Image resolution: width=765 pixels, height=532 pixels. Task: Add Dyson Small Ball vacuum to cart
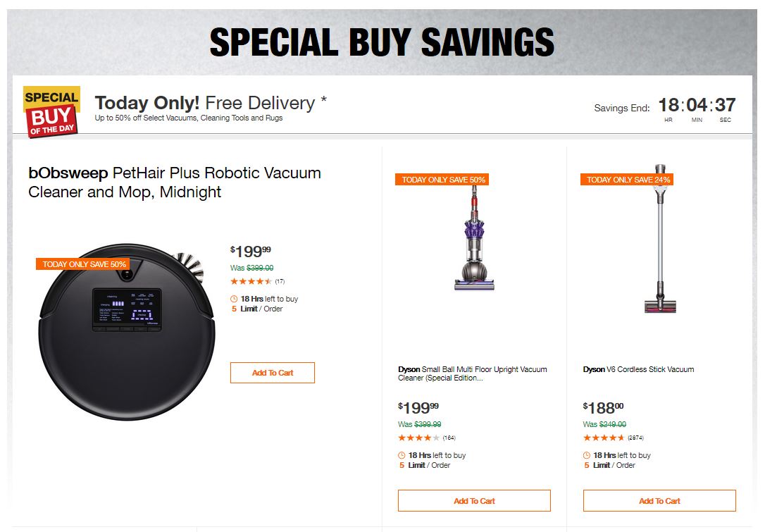(x=474, y=501)
